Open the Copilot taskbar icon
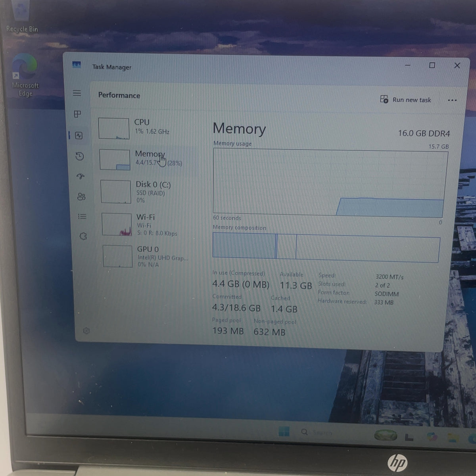Image resolution: width=476 pixels, height=476 pixels. pos(432,436)
